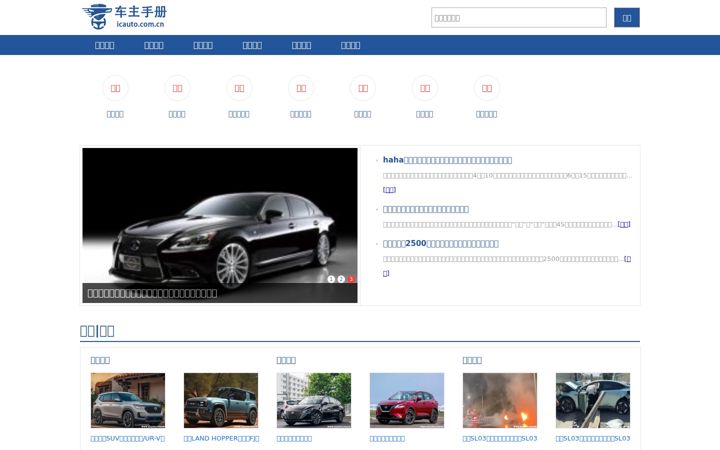
Task: Open the third item in the blue navigation bar
Action: 203,45
